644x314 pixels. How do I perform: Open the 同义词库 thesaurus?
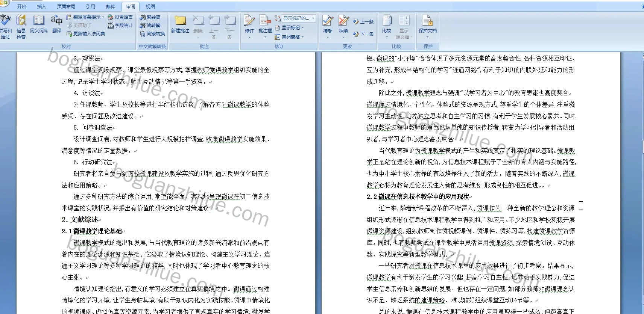[x=39, y=24]
